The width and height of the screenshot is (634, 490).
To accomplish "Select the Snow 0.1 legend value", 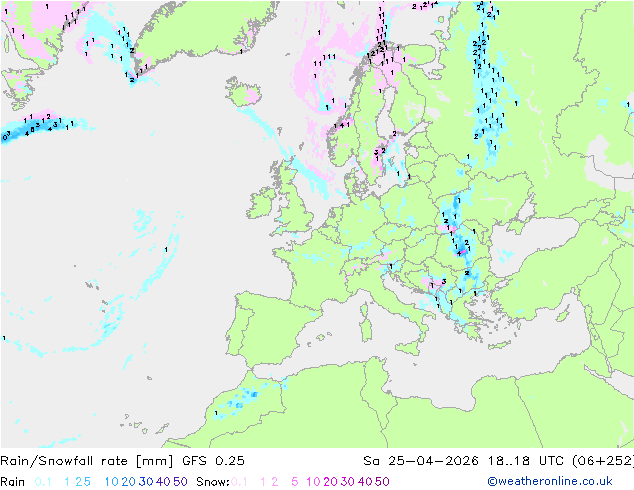I will (x=239, y=482).
